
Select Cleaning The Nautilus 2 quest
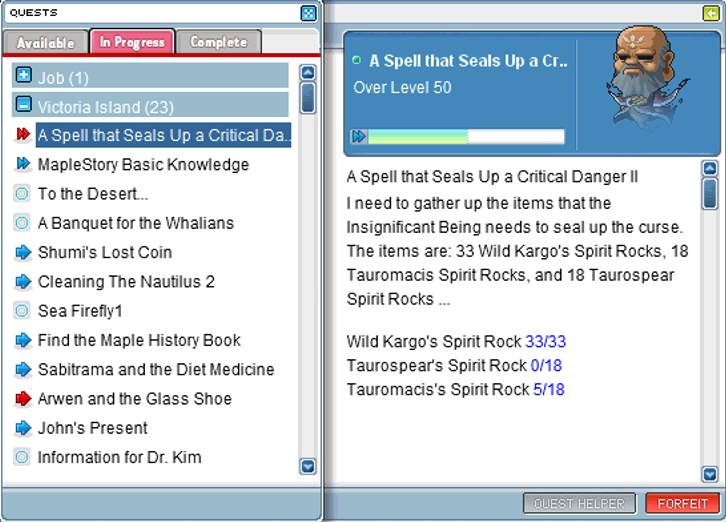(126, 281)
